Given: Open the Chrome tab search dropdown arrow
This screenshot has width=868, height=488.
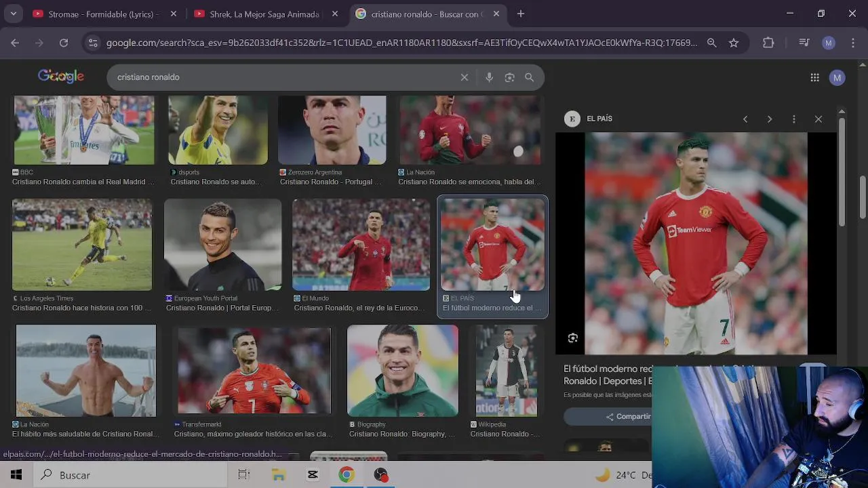Looking at the screenshot, I should click(x=13, y=14).
